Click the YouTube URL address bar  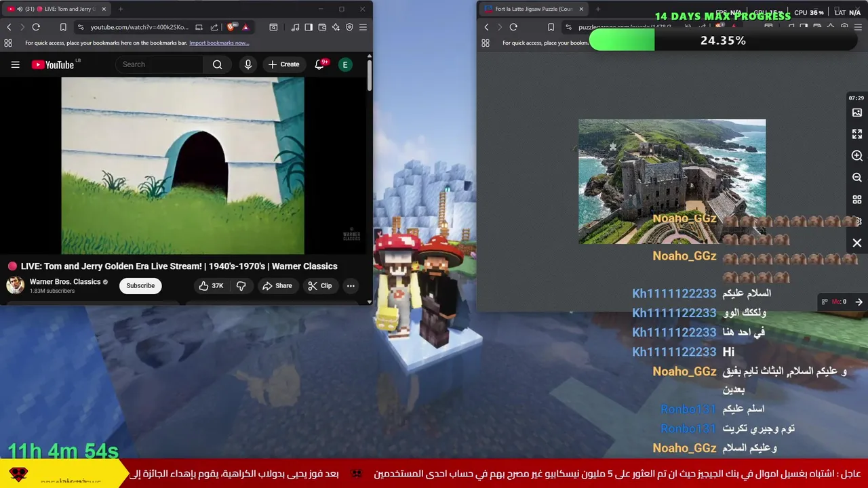click(140, 27)
